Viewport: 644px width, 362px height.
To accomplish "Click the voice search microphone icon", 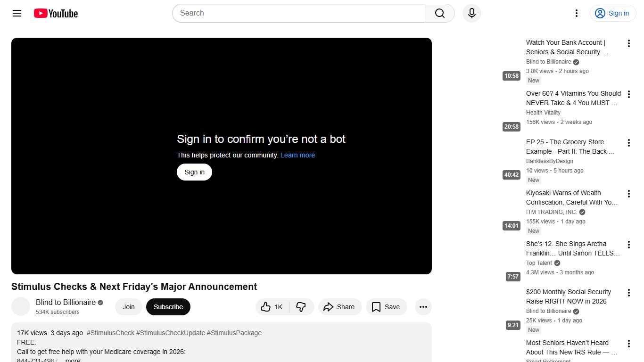I will [471, 13].
